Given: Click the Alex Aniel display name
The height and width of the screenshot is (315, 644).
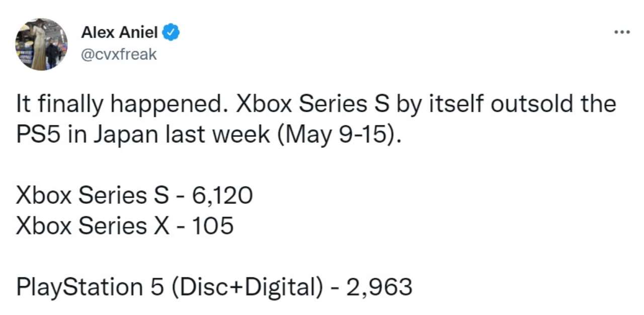Looking at the screenshot, I should point(119,33).
